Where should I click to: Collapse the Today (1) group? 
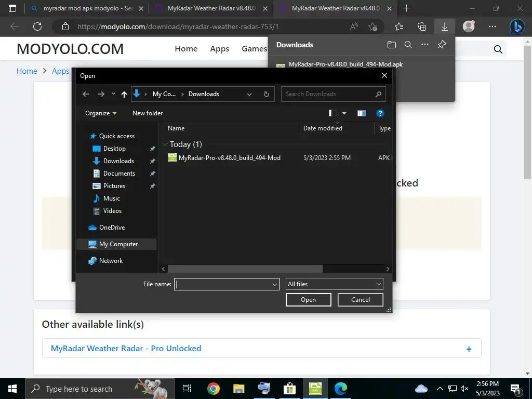(165, 144)
